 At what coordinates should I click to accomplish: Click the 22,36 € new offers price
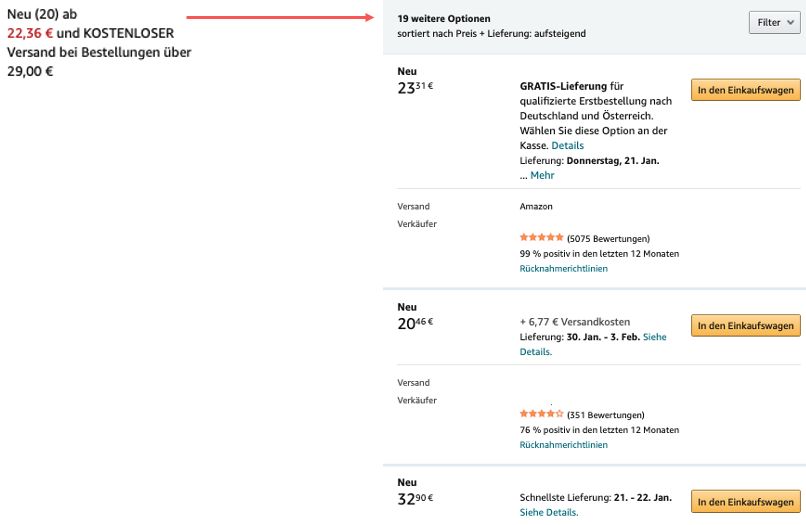[x=29, y=32]
